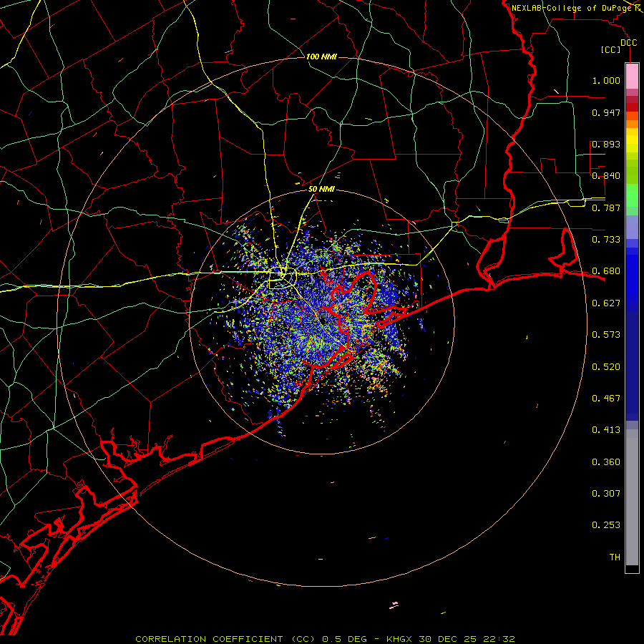Click the 0.5 DEG elevation text
644x644 pixels.
pos(345,639)
